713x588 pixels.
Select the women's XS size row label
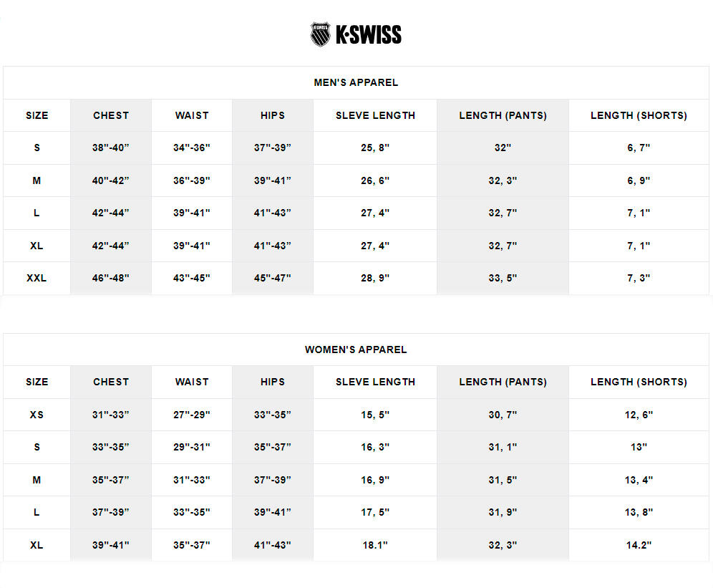point(37,415)
